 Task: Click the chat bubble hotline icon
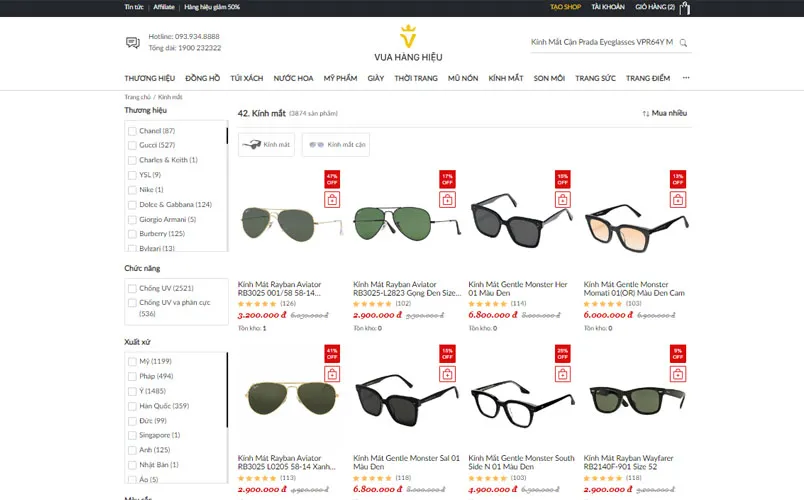click(133, 43)
